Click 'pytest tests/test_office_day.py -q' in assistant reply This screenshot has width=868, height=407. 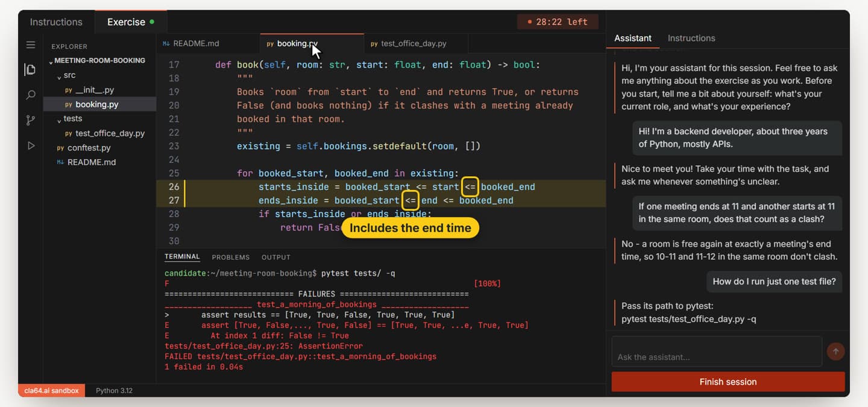689,319
